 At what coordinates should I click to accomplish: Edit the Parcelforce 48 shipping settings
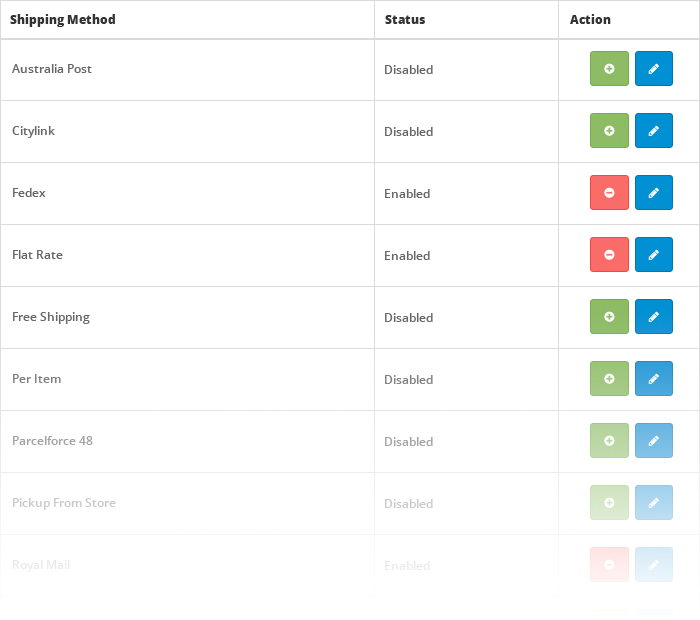point(654,441)
